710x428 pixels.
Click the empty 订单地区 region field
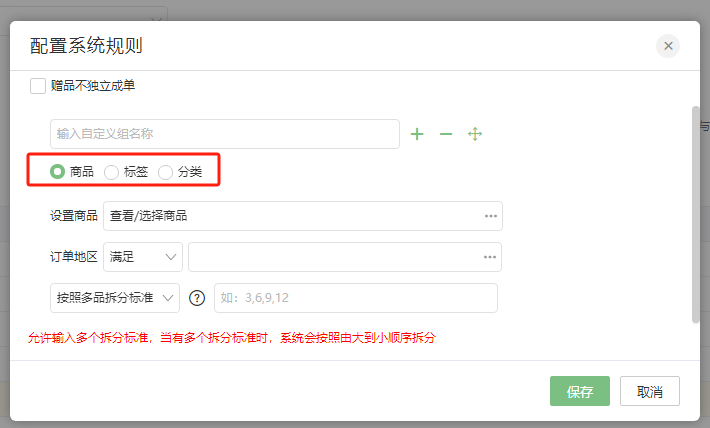coord(345,257)
